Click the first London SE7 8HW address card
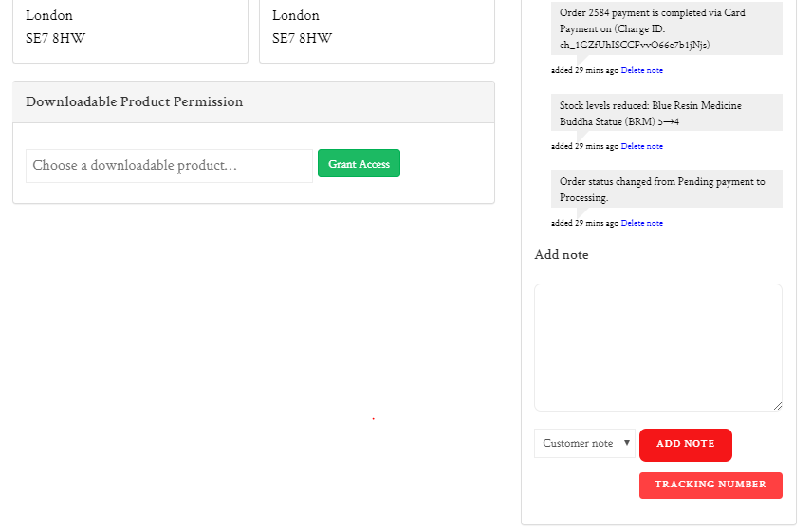812x532 pixels. click(x=130, y=28)
